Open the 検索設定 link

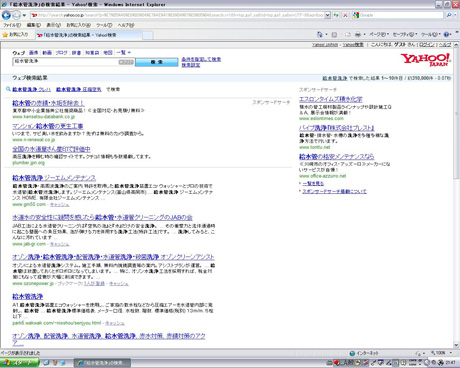point(191,65)
